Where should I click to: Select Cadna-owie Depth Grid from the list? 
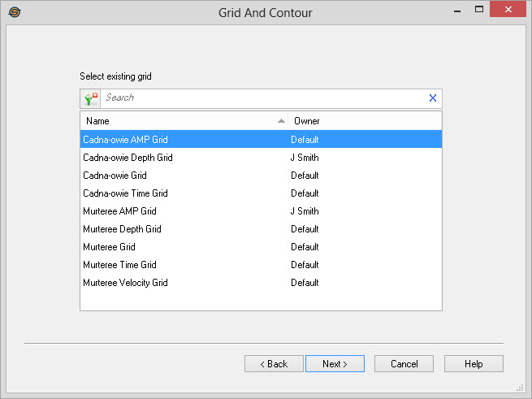click(128, 158)
